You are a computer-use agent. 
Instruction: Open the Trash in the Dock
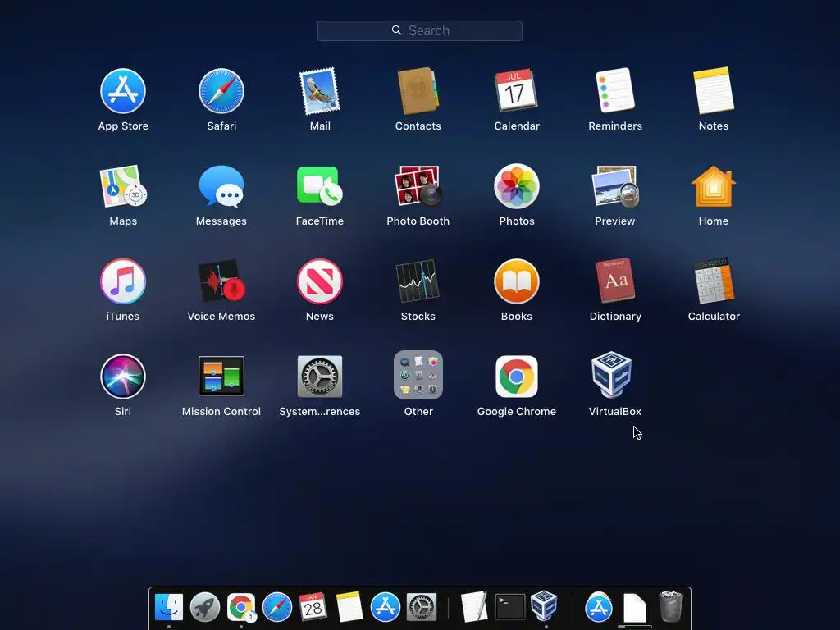[x=671, y=606]
